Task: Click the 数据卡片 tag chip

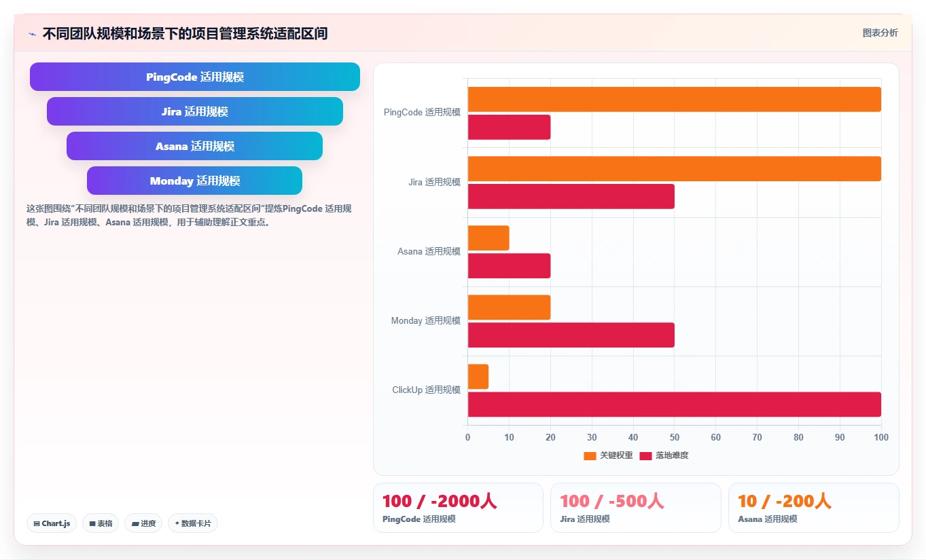Action: tap(193, 523)
